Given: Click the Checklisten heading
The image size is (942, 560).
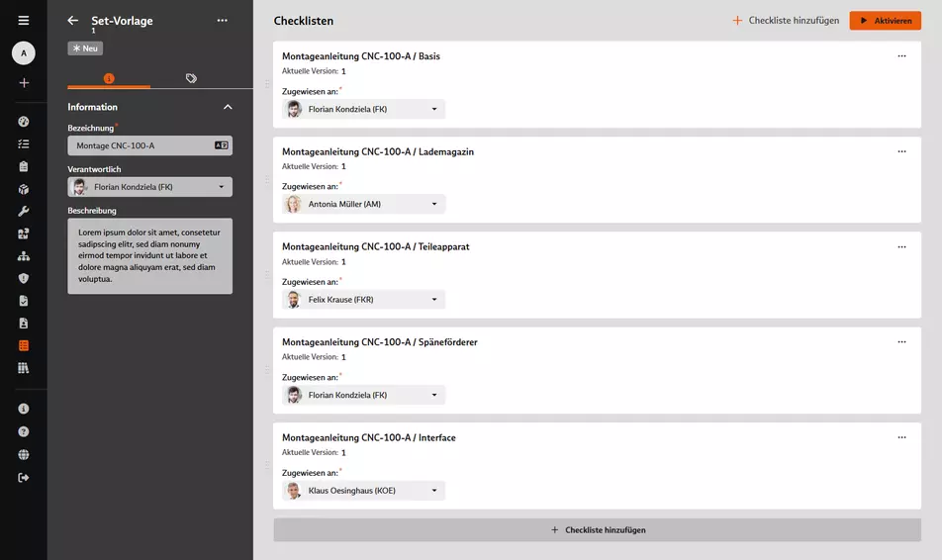Looking at the screenshot, I should (304, 21).
